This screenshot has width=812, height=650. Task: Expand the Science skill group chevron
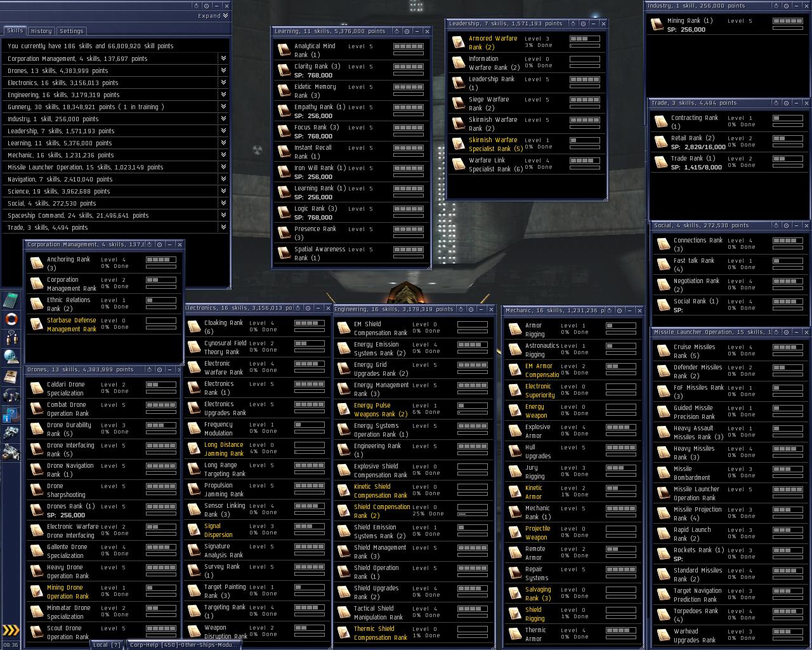(x=223, y=191)
